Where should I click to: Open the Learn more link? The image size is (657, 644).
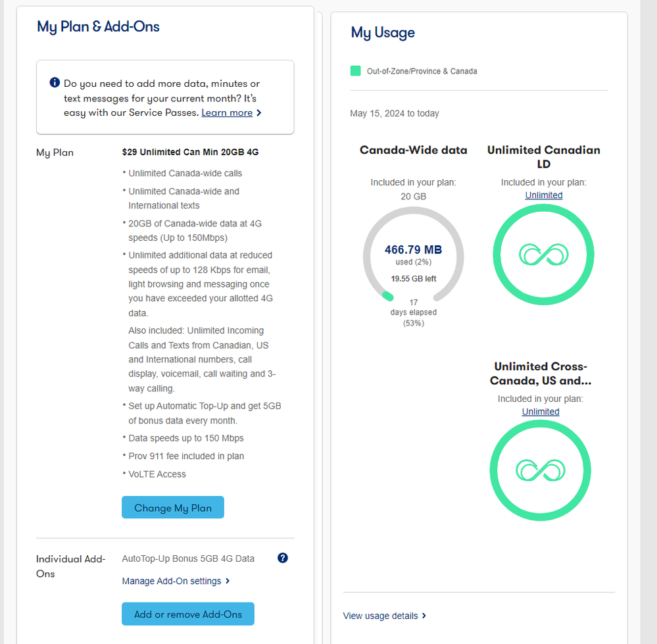(227, 112)
